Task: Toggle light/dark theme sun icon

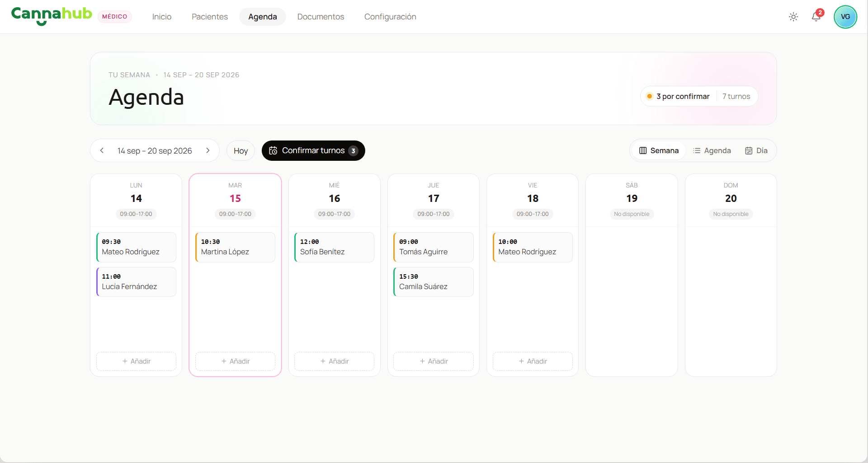Action: click(793, 17)
